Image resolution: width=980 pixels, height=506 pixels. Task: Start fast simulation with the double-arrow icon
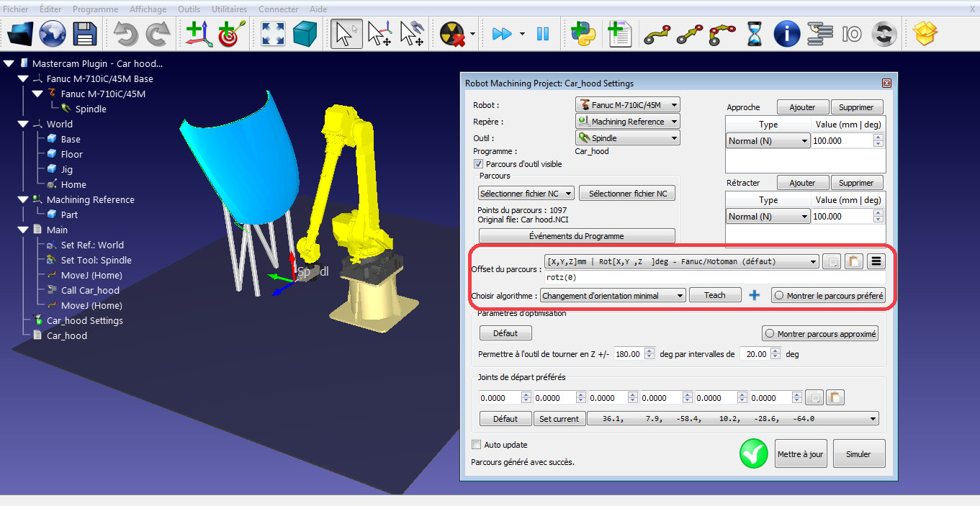(501, 34)
